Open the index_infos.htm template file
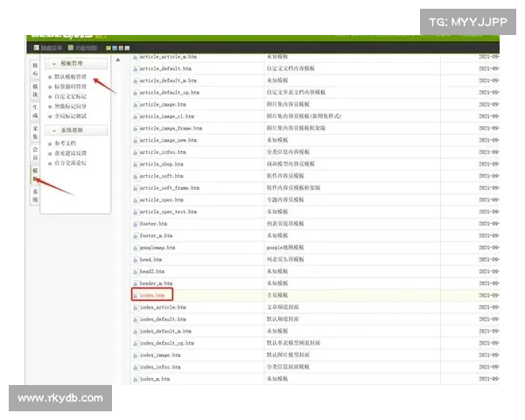Screen dimensions: 525x420 coord(160,367)
